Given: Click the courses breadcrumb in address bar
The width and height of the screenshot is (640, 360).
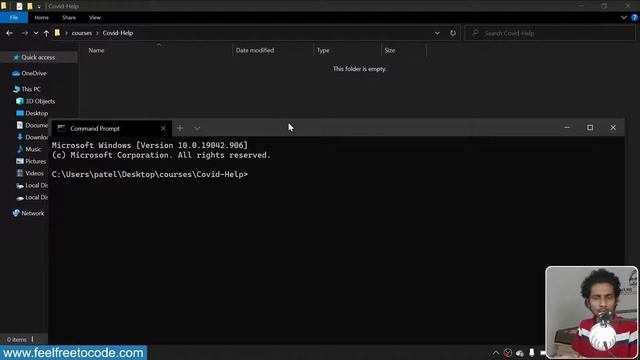Looking at the screenshot, I should point(82,33).
